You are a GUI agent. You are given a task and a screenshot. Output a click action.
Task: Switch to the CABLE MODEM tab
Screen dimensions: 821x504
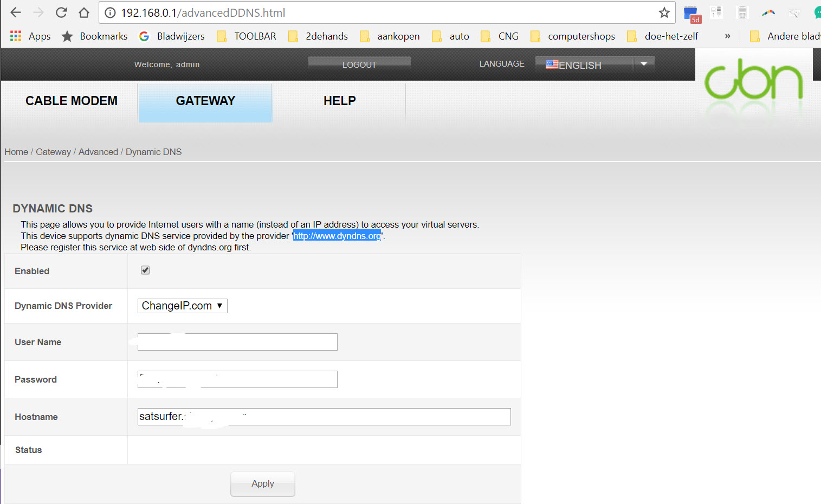(71, 101)
